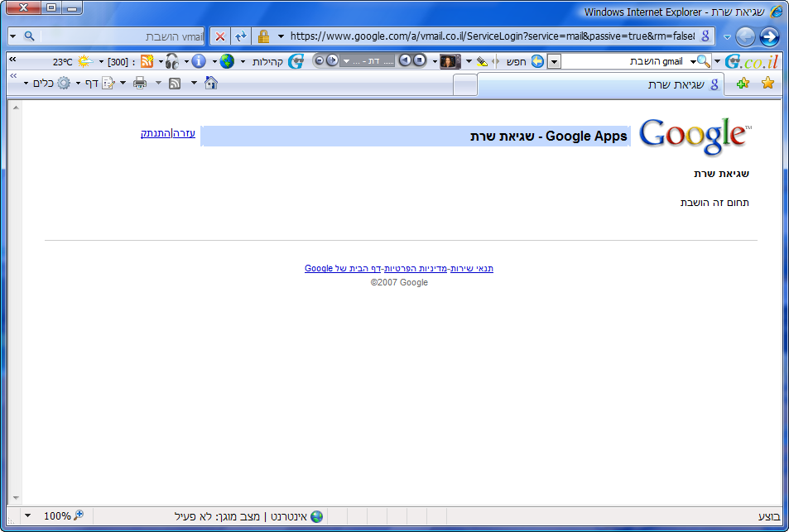The width and height of the screenshot is (789, 532).
Task: Expand the G.co.il toolbar overflow chevron
Action: point(13,60)
